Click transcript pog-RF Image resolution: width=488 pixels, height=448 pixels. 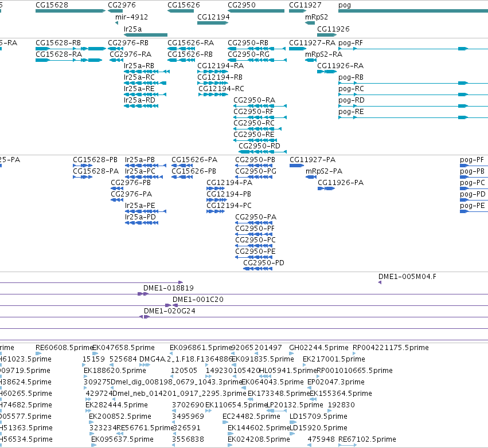click(413, 49)
